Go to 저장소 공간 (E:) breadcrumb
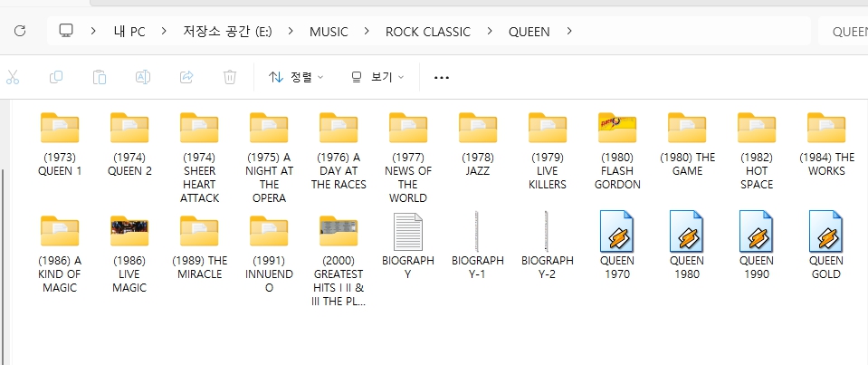The image size is (868, 365). point(227,32)
